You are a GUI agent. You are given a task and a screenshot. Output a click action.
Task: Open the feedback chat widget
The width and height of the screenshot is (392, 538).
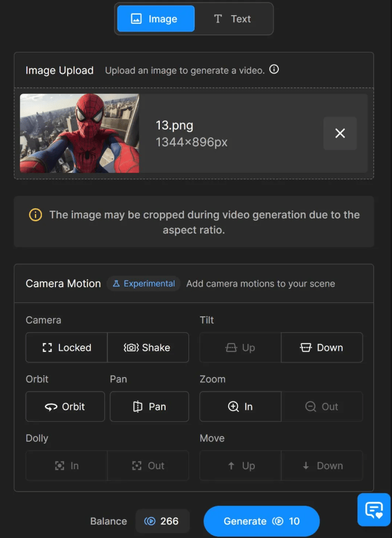tap(373, 510)
